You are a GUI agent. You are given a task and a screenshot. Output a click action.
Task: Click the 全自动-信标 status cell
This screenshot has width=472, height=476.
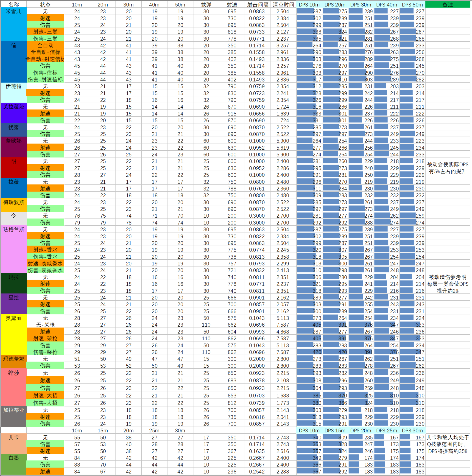45,52
